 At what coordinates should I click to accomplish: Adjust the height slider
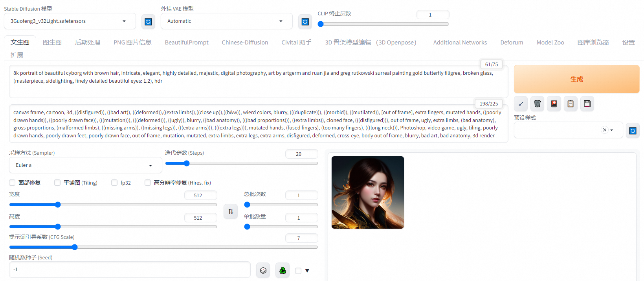click(x=113, y=227)
